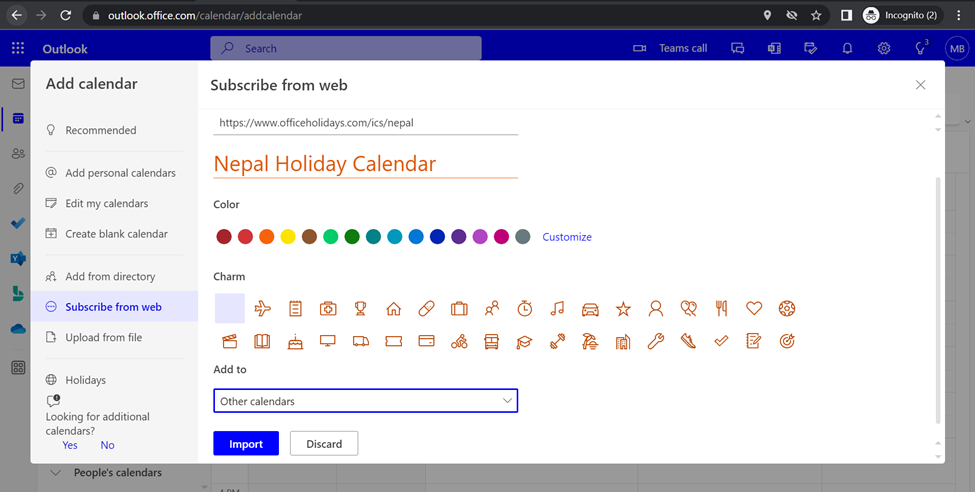Select the heart charm
The height and width of the screenshot is (492, 975).
[x=754, y=308]
